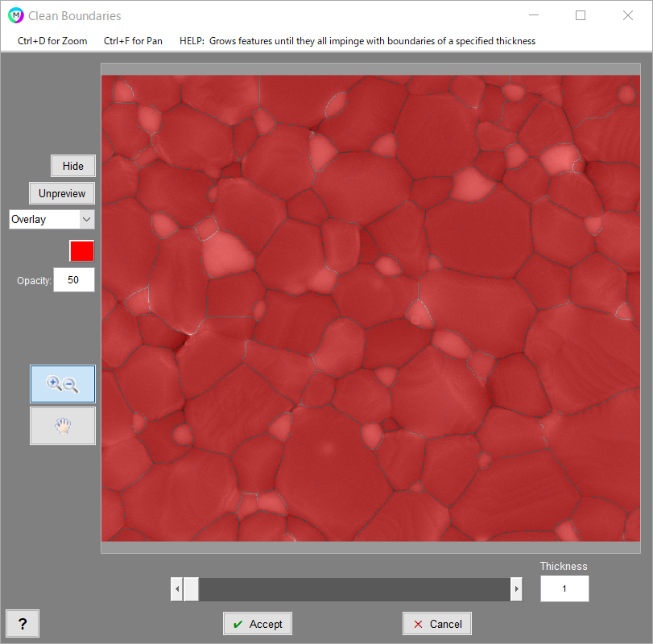Click the Thickness label

coord(564,566)
